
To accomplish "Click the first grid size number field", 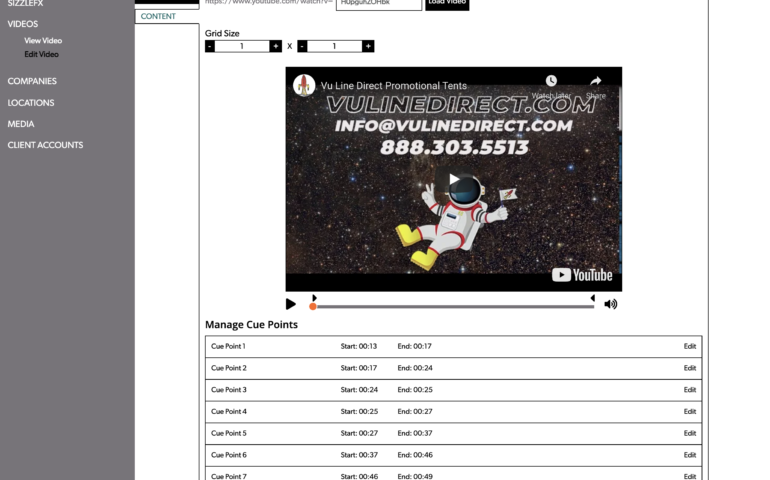I will [242, 46].
